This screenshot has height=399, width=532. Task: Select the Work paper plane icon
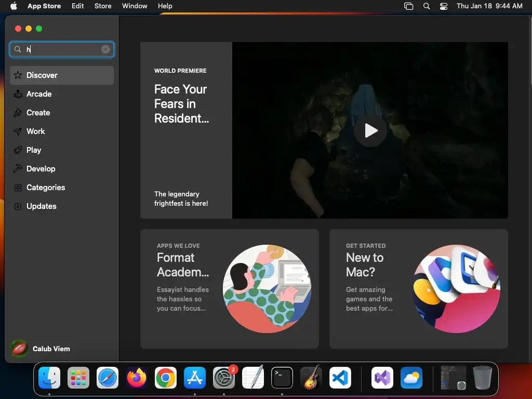(18, 131)
